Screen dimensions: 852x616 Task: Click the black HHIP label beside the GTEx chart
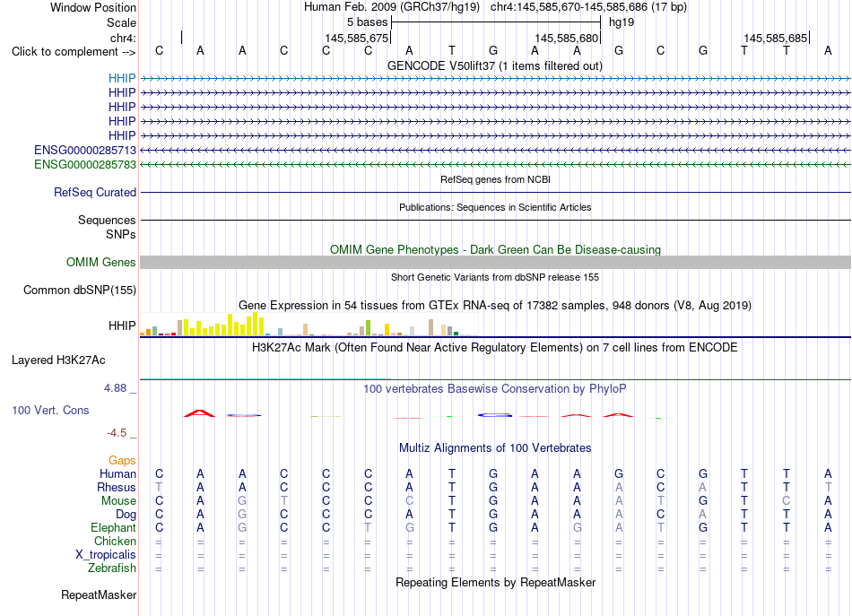122,325
